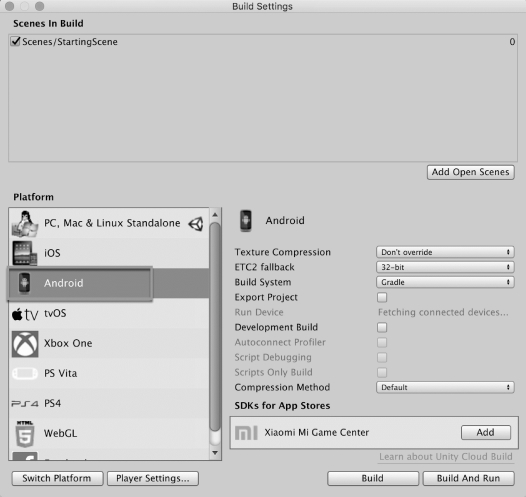This screenshot has height=497, width=526.
Task: Select the WebGL HTML5 icon
Action: (25, 434)
